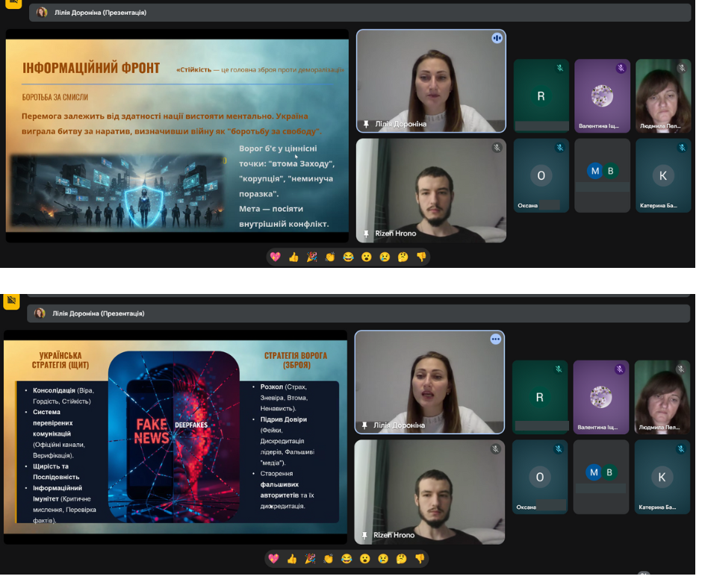Click muted mic icon on Rizen Hrono's upper tile
The image size is (702, 588).
(497, 148)
